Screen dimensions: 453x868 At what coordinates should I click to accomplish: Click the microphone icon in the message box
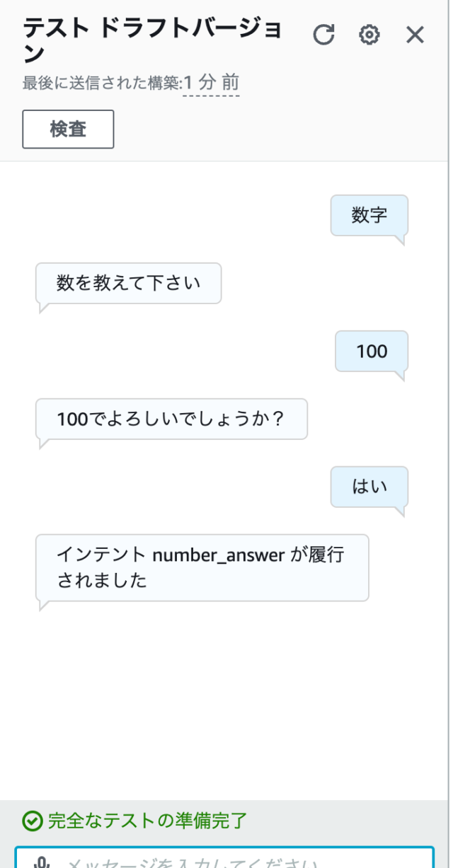tap(42, 863)
